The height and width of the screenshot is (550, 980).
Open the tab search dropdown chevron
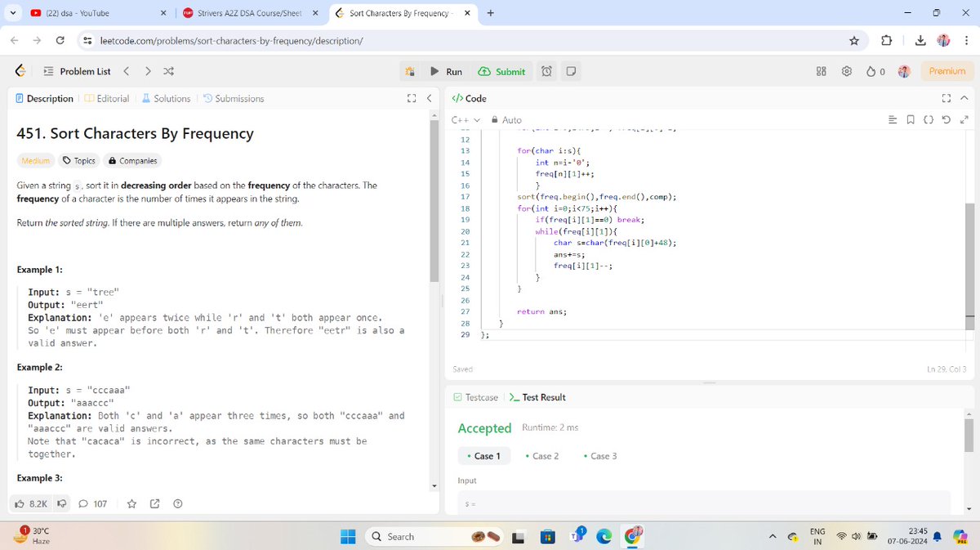[x=12, y=13]
